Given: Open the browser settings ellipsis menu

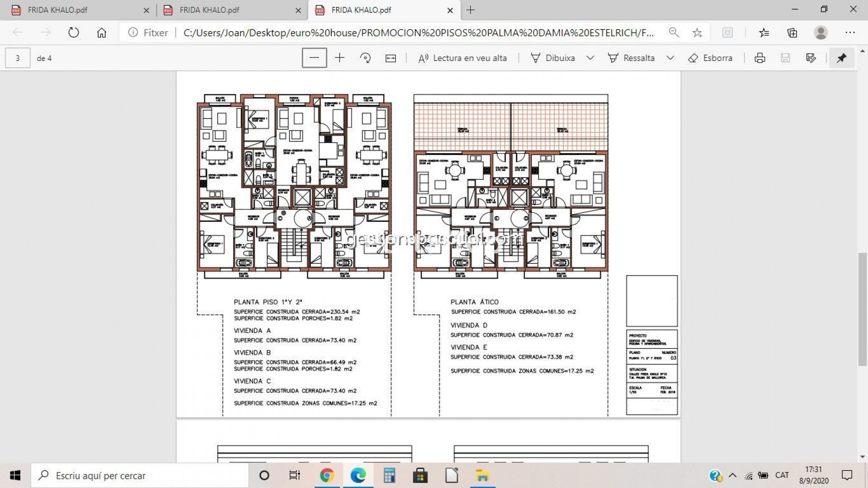Looking at the screenshot, I should coord(849,33).
